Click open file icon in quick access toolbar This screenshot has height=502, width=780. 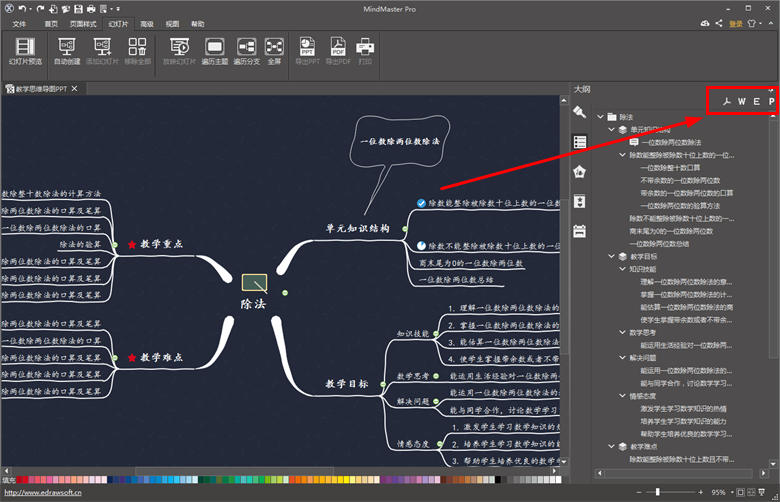coord(66,8)
